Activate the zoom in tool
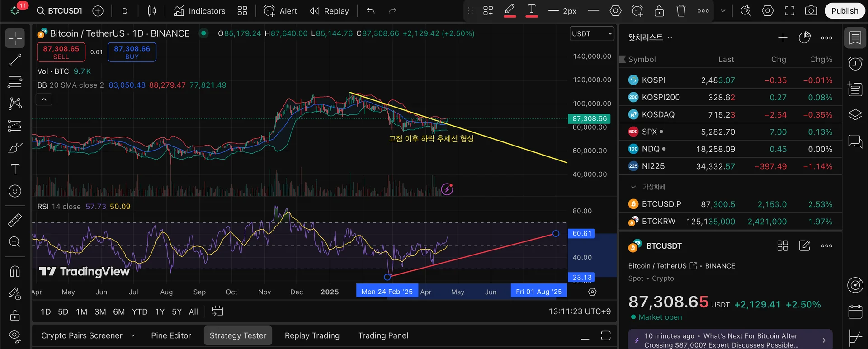 pyautogui.click(x=15, y=242)
